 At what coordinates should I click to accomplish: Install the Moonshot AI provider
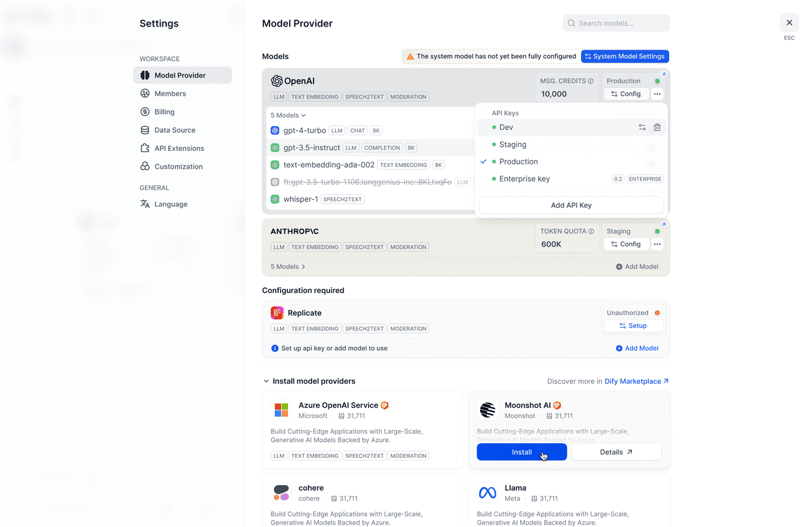coord(521,452)
